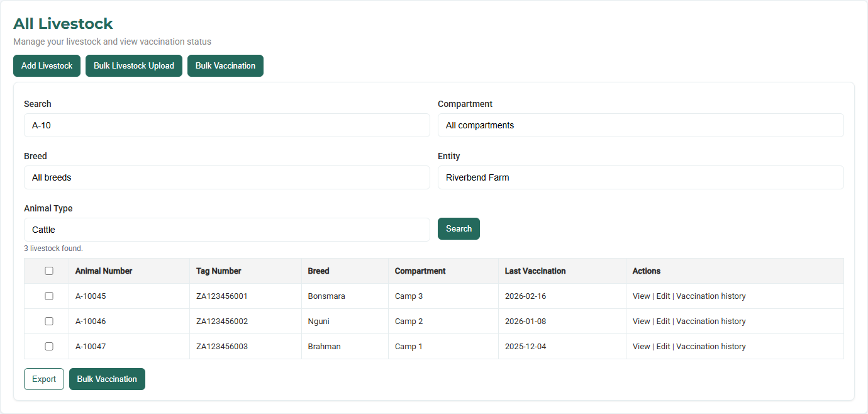Open the Entity dropdown showing Riverbend Farm
This screenshot has width=868, height=414.
click(x=640, y=177)
